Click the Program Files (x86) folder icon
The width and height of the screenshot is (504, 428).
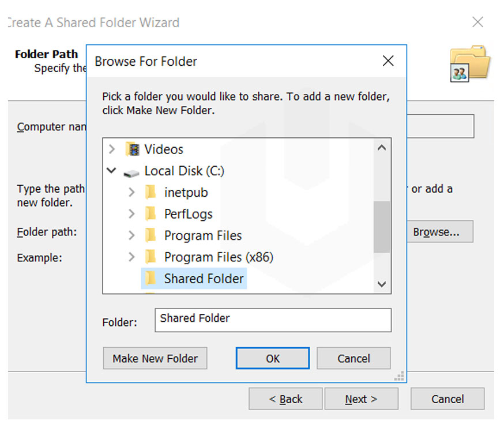[x=149, y=257]
